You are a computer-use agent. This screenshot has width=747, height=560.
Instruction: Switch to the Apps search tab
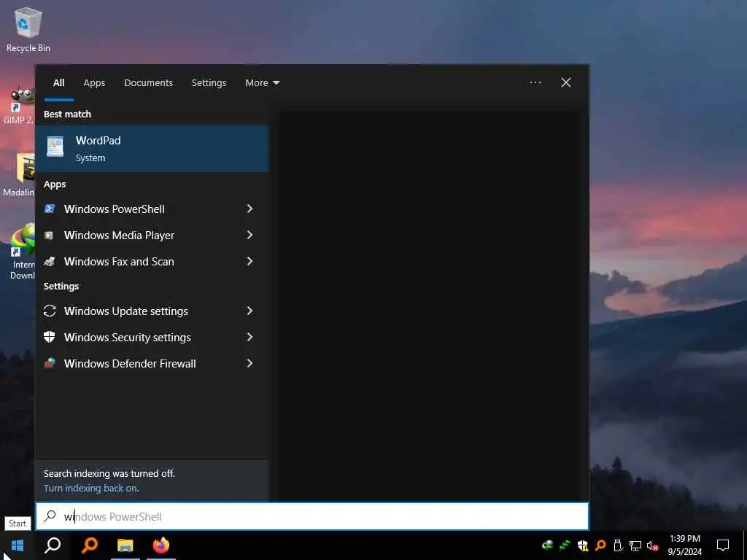(94, 82)
